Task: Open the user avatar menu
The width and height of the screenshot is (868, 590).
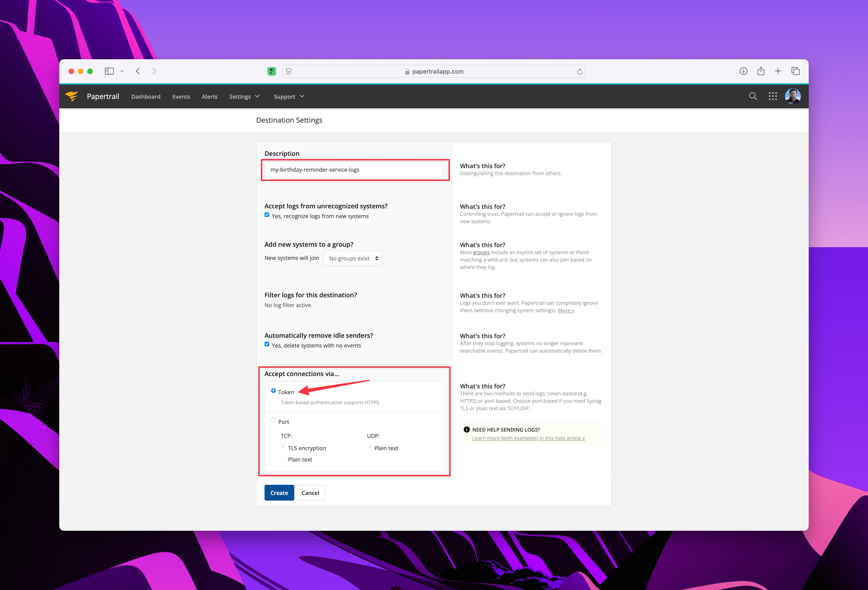Action: tap(792, 96)
